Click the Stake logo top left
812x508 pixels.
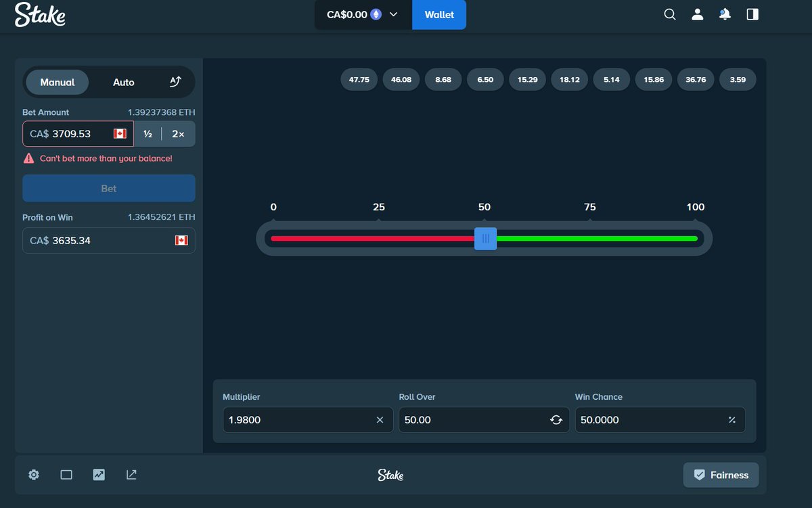point(40,14)
